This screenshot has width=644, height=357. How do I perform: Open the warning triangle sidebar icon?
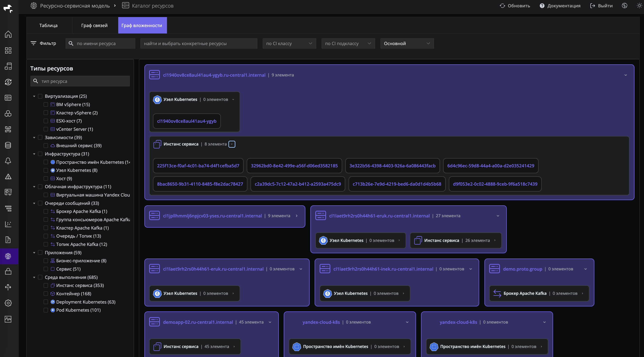(x=8, y=177)
